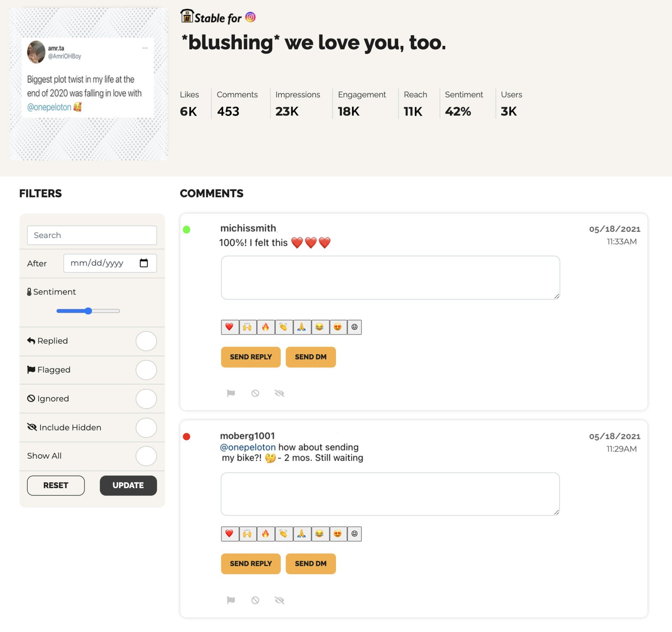Click the heart-eyes emoji under moberg1001's comment
Screen dimensions: 672x632
tap(338, 534)
